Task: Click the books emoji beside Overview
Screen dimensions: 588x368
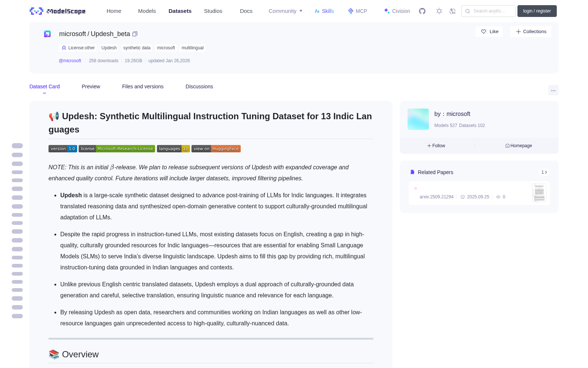Action: tap(54, 354)
